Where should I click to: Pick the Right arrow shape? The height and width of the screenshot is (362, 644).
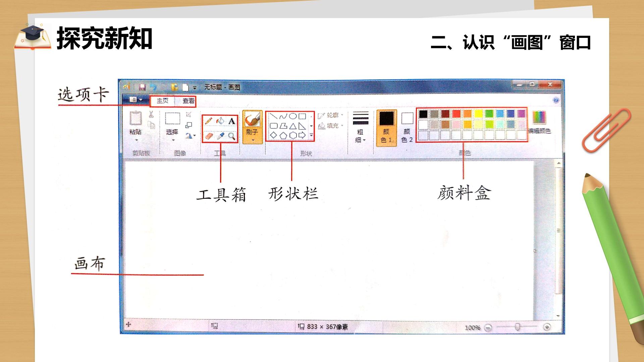(302, 135)
